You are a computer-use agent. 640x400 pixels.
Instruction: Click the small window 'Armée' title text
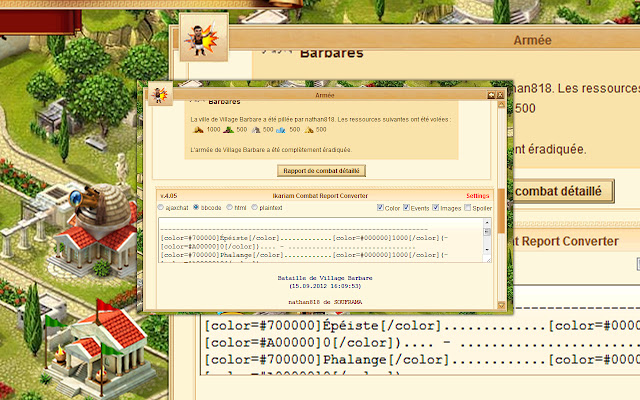[x=325, y=95]
